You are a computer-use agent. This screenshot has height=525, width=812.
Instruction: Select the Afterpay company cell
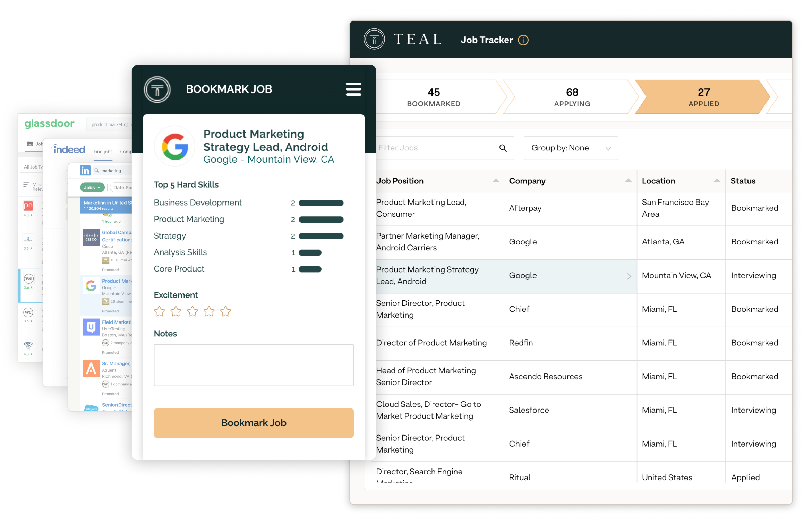coord(525,208)
